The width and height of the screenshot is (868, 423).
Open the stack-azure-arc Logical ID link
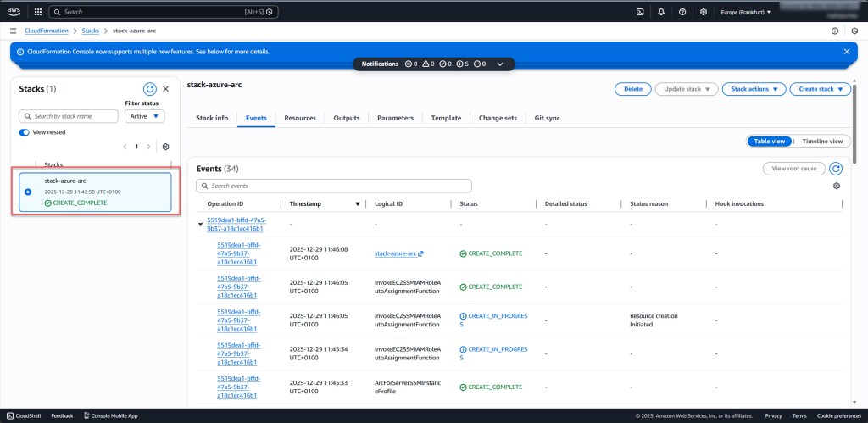(x=394, y=253)
